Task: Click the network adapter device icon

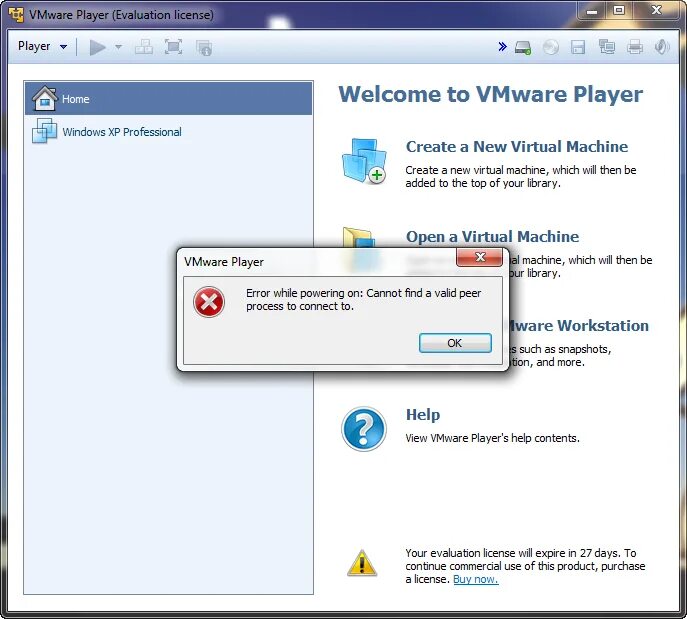Action: 607,46
